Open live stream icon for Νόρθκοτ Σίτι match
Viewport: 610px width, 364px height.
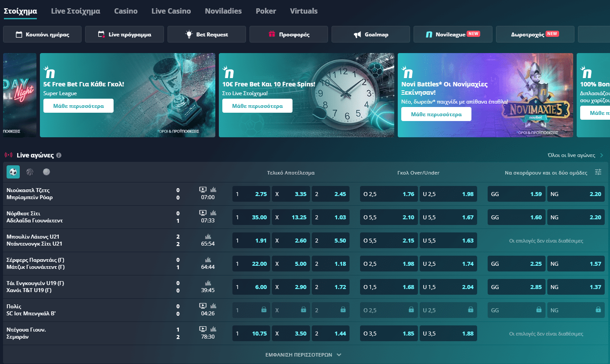coord(203,213)
